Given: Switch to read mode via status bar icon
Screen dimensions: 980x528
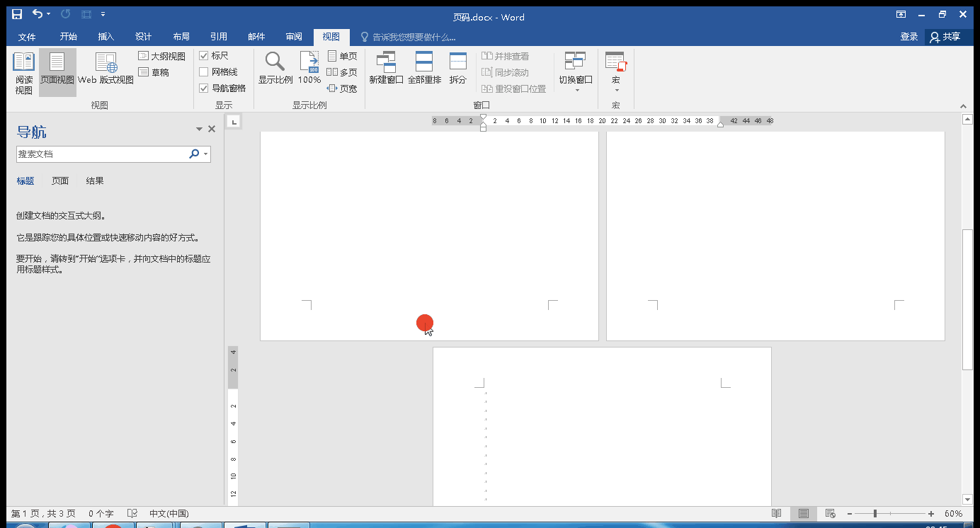Looking at the screenshot, I should [x=777, y=514].
